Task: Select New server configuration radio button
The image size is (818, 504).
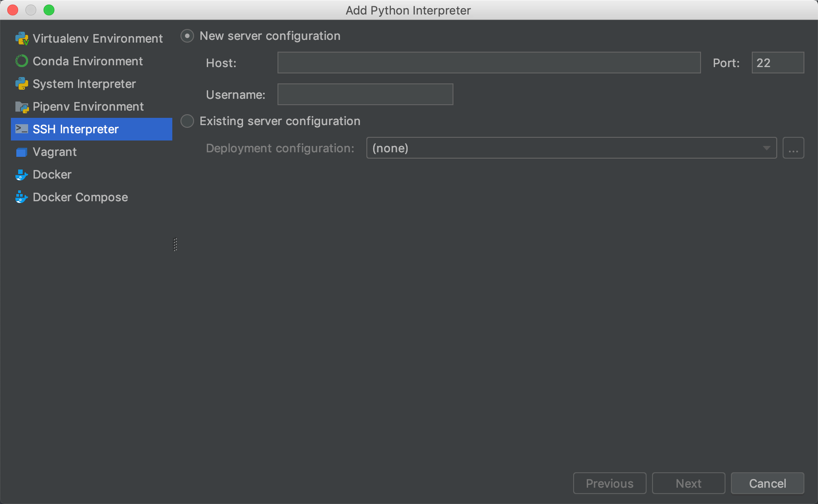Action: 187,36
